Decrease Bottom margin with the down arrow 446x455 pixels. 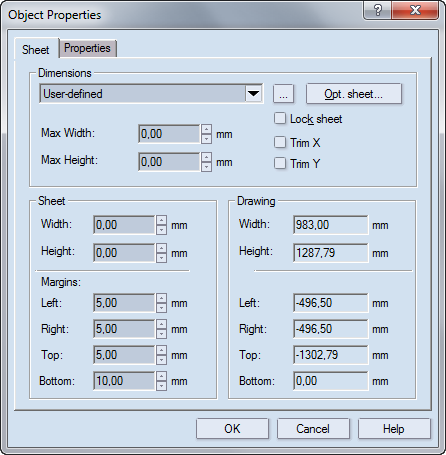(162, 386)
